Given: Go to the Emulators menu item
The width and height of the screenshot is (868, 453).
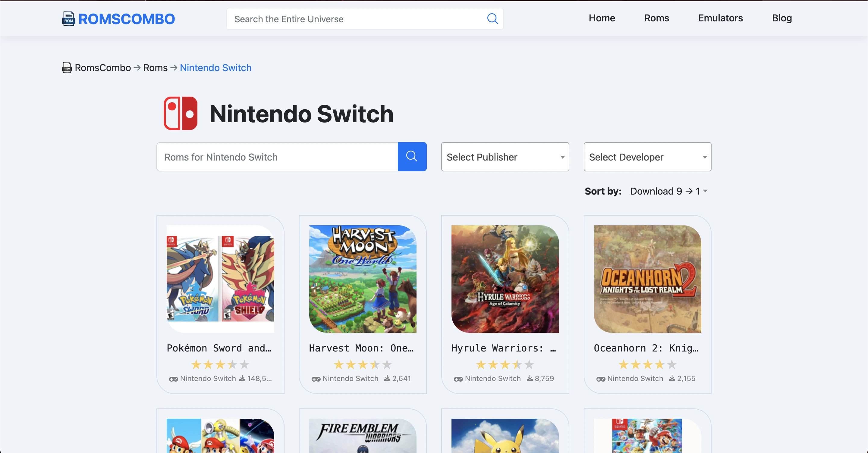Looking at the screenshot, I should 720,18.
